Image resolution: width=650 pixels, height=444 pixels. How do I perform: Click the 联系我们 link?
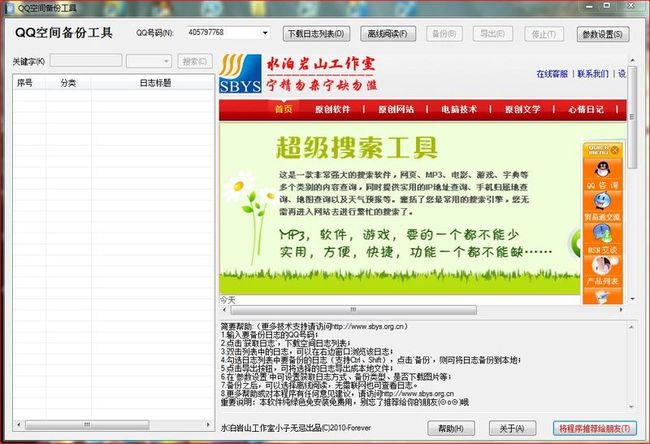(593, 74)
